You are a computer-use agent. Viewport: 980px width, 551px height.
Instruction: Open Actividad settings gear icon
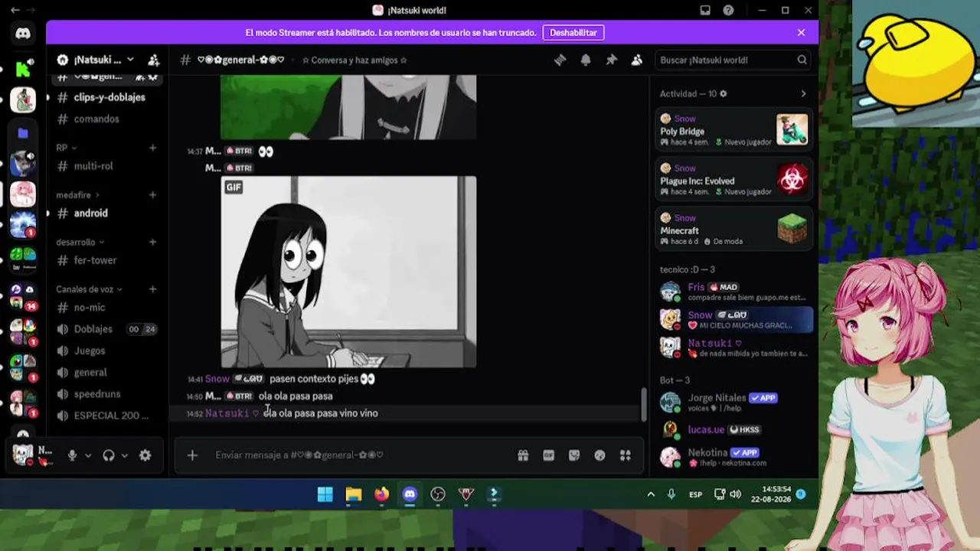coord(723,93)
